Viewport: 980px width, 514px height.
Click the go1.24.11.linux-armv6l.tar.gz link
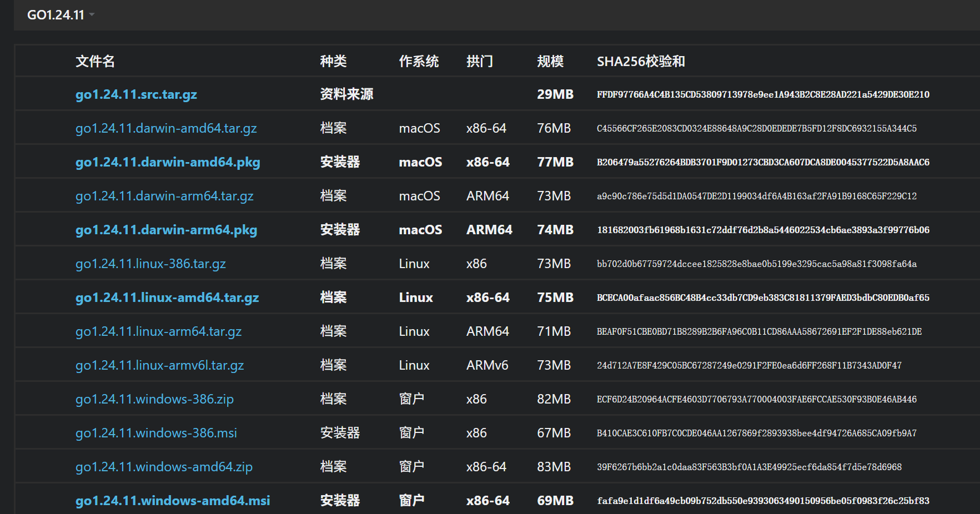(x=159, y=365)
